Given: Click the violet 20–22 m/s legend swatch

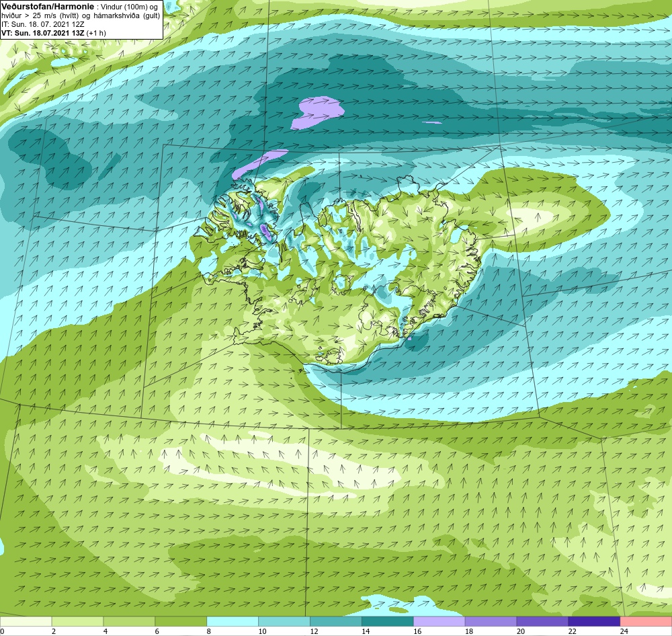Looking at the screenshot, I should coord(542,621).
